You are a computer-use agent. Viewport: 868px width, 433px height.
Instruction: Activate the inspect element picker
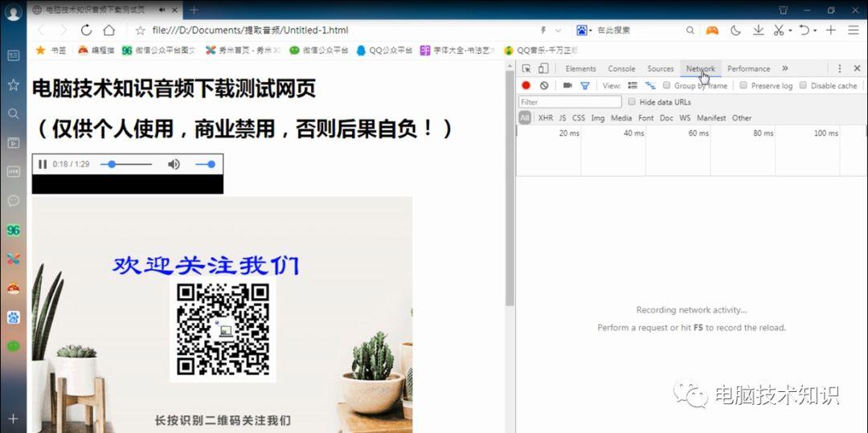[x=526, y=68]
